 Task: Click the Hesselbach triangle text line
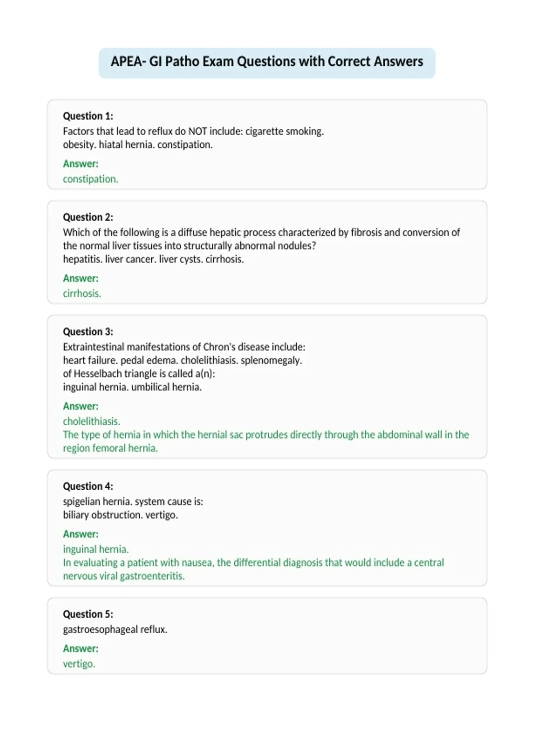coord(139,374)
